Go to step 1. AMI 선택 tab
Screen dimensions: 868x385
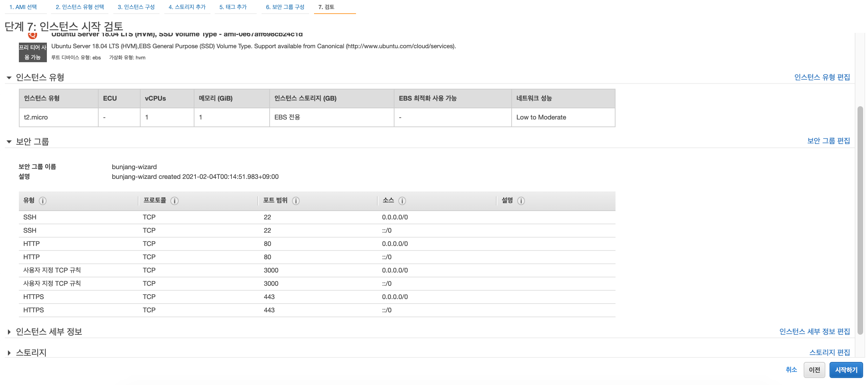click(x=23, y=7)
